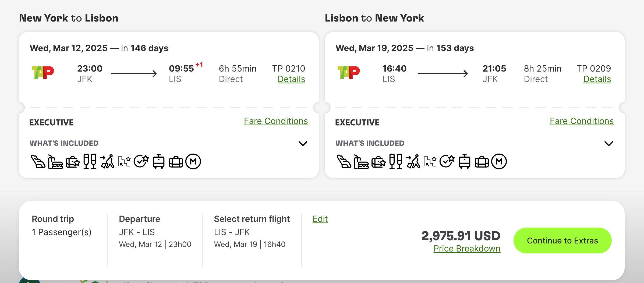Image resolution: width=644 pixels, height=283 pixels.
Task: Click the passenger with luggage icon on return flight
Action: click(x=413, y=161)
